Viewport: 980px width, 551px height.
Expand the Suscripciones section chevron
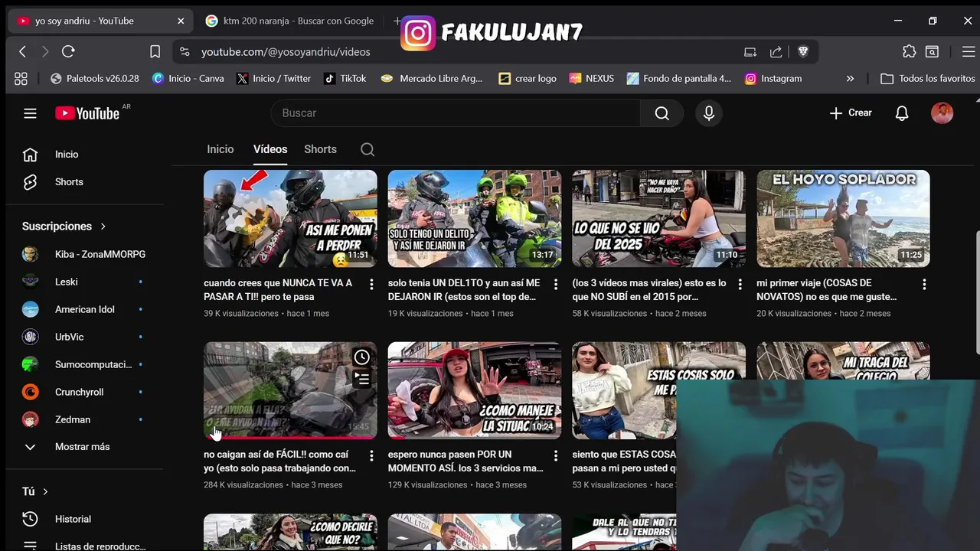click(103, 227)
